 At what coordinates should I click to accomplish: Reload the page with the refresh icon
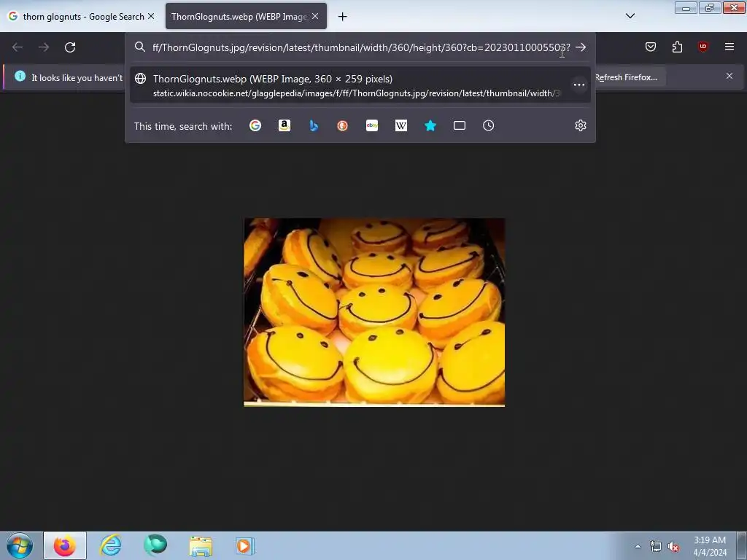point(70,47)
